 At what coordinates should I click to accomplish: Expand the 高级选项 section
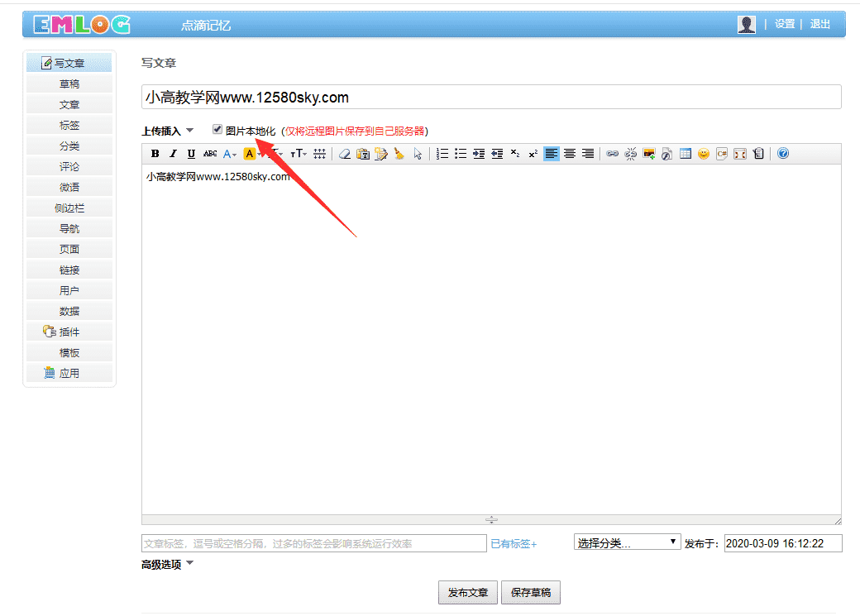coord(168,565)
